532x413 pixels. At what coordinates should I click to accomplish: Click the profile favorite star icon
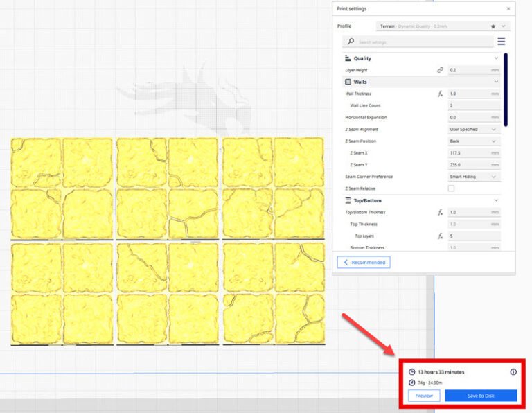(491, 26)
